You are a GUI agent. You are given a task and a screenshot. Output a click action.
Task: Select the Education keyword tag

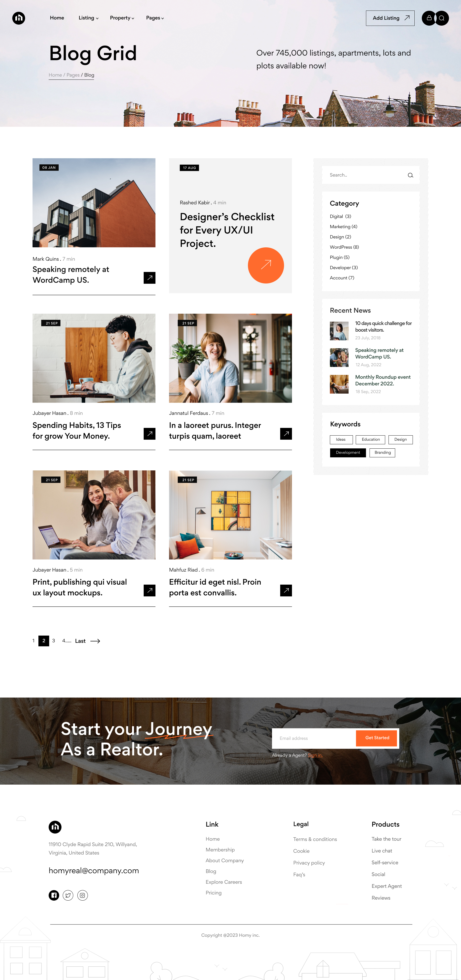click(371, 440)
